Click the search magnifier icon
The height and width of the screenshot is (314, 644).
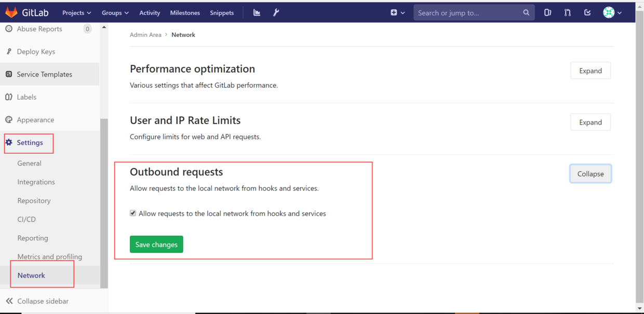[526, 12]
